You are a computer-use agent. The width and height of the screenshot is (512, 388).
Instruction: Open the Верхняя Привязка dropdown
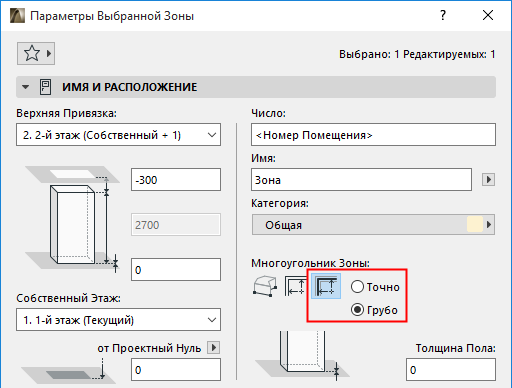pos(118,135)
